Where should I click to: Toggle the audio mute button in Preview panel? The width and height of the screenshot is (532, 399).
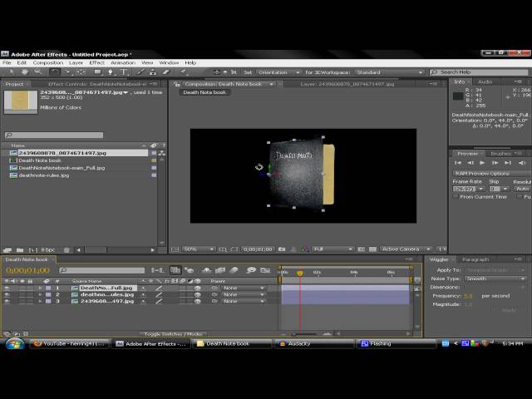pyautogui.click(x=522, y=163)
